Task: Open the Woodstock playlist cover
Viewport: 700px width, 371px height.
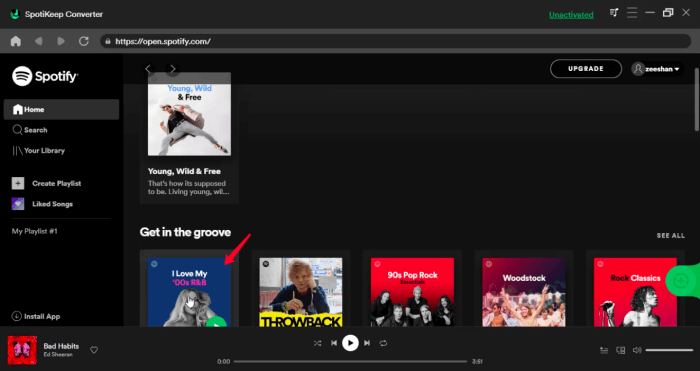Action: [524, 292]
